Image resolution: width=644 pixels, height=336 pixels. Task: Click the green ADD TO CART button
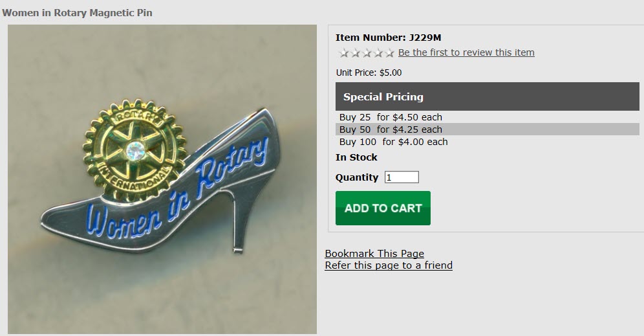click(383, 208)
